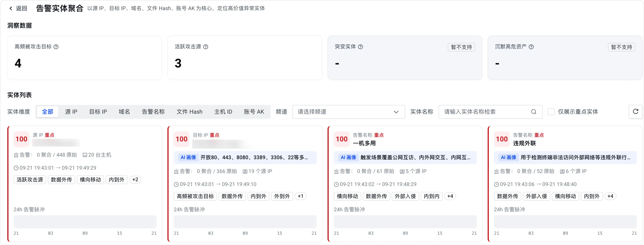The image size is (644, 245).
Task: Select the 全部 dimension tab
Action: pos(47,112)
